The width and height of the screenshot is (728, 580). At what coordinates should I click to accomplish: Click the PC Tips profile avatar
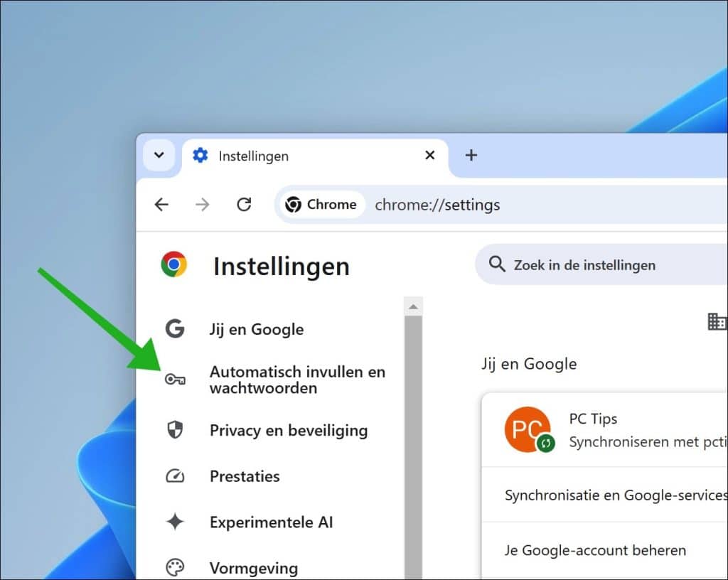tap(528, 429)
